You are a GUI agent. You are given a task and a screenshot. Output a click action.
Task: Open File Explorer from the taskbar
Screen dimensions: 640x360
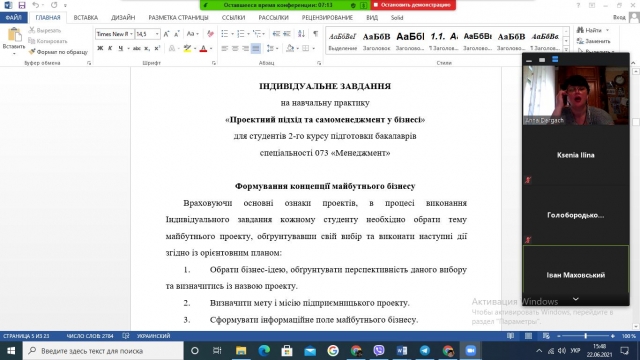pyautogui.click(x=241, y=351)
